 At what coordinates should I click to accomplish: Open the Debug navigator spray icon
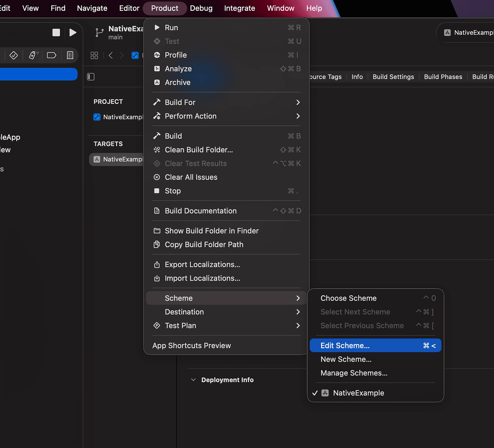(33, 55)
